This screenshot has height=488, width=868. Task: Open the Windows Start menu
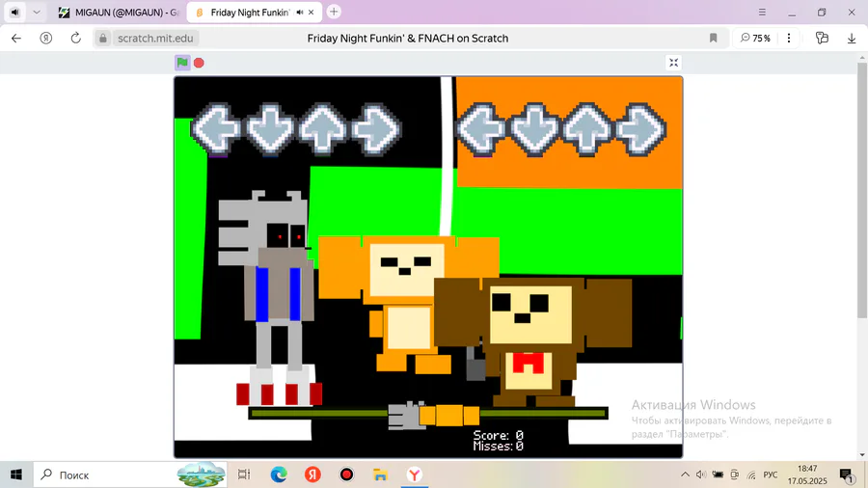[x=16, y=474]
